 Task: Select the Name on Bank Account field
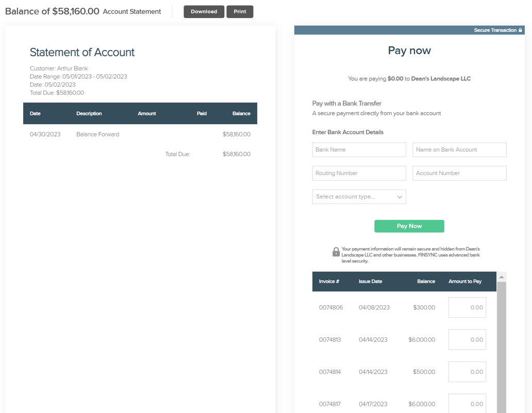(459, 149)
